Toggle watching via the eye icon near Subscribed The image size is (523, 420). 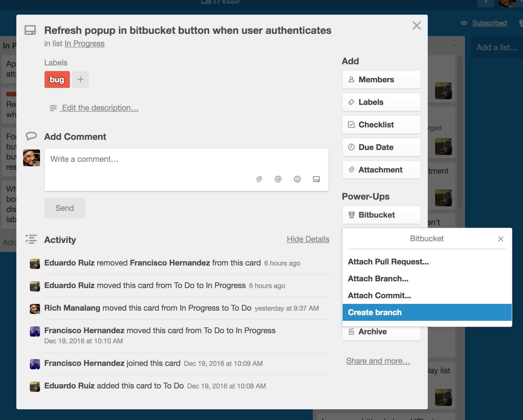[464, 23]
